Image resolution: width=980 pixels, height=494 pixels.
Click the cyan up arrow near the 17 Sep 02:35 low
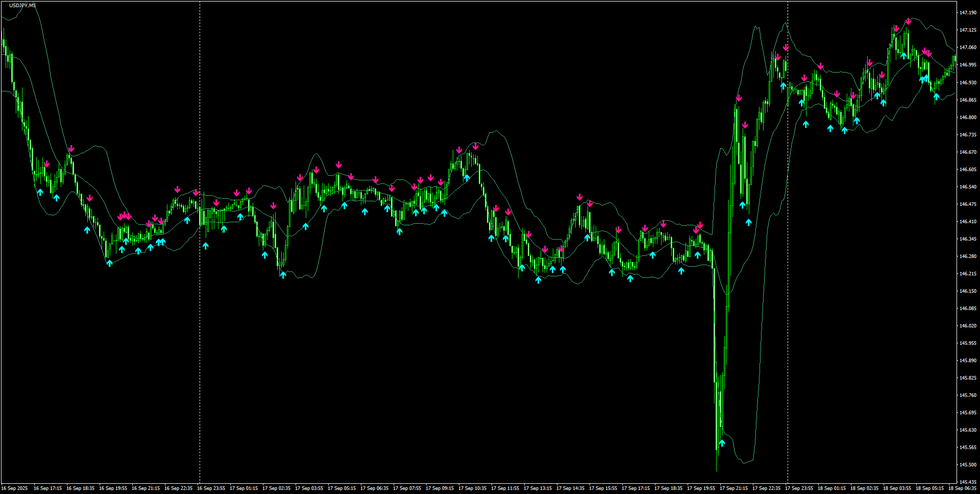pyautogui.click(x=284, y=274)
